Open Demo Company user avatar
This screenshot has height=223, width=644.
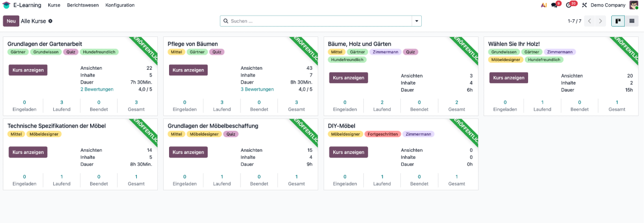pos(634,5)
